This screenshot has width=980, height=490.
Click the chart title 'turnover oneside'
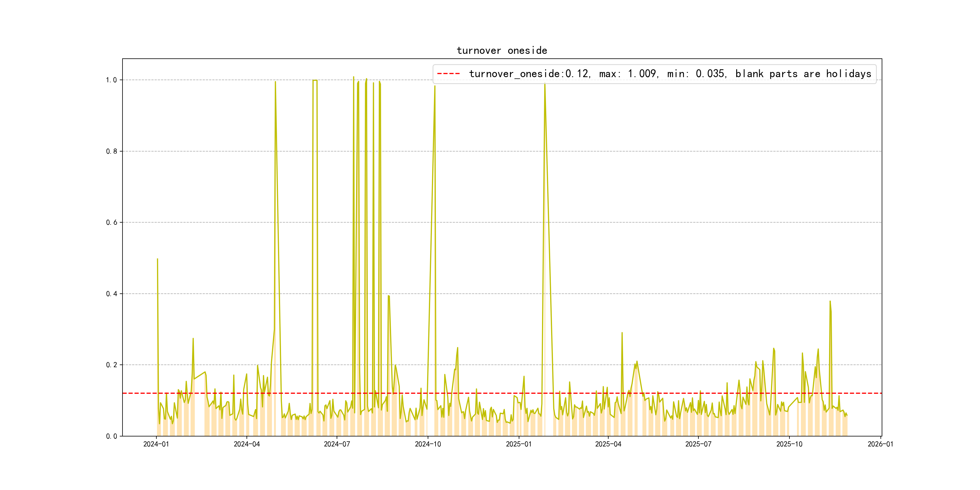pos(502,51)
